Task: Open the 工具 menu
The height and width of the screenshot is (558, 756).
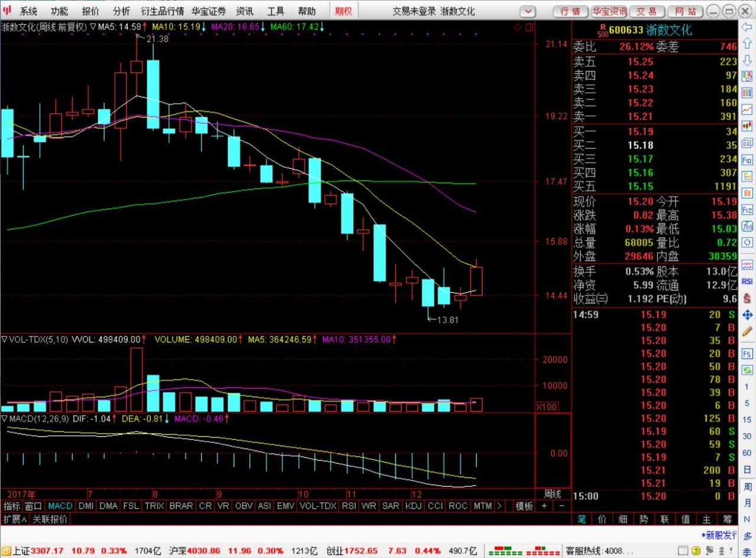Action: click(275, 11)
